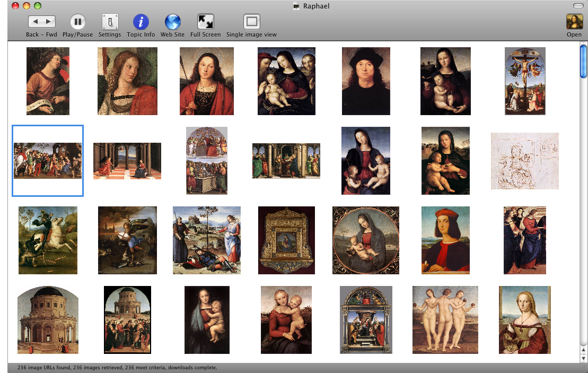Viewport: 588px width, 373px height.
Task: Click the Open Mona Lisa icon
Action: 574,22
